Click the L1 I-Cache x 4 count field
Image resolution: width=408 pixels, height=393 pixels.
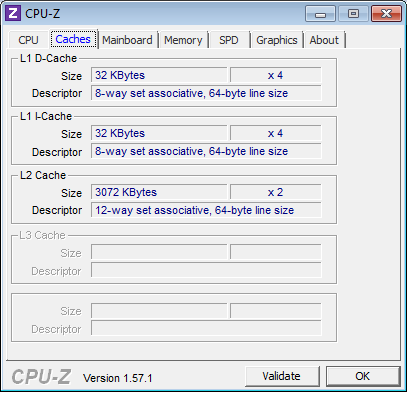276,133
